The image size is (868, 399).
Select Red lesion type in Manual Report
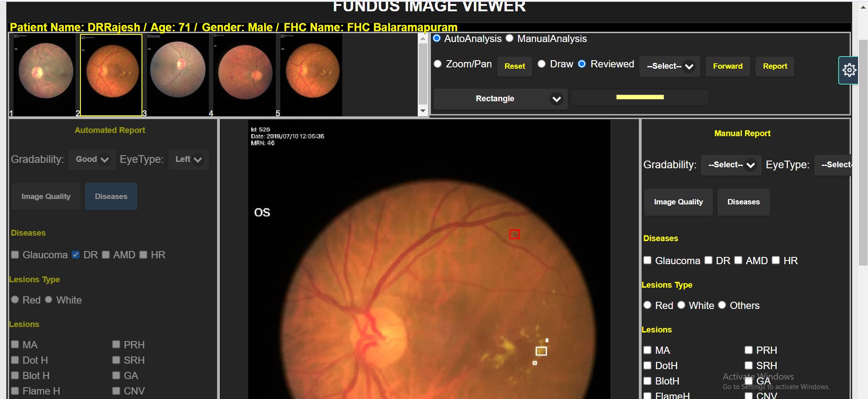point(647,305)
